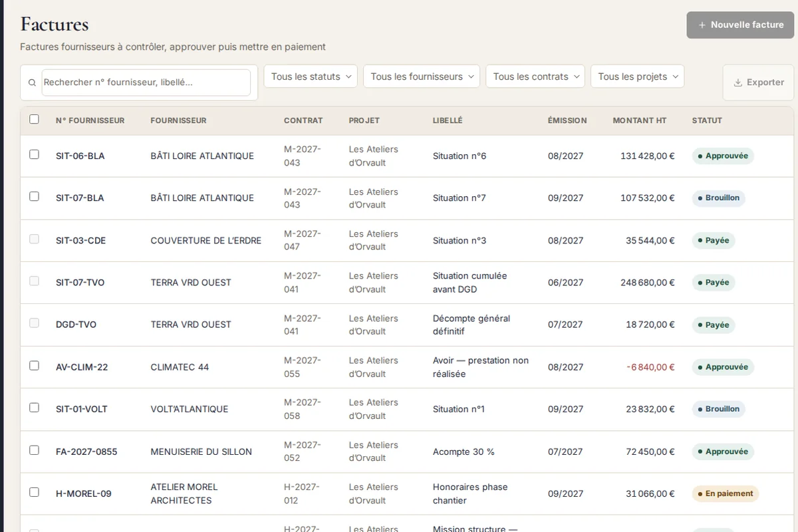Open invoice number H-MOREL-09

coord(84,494)
